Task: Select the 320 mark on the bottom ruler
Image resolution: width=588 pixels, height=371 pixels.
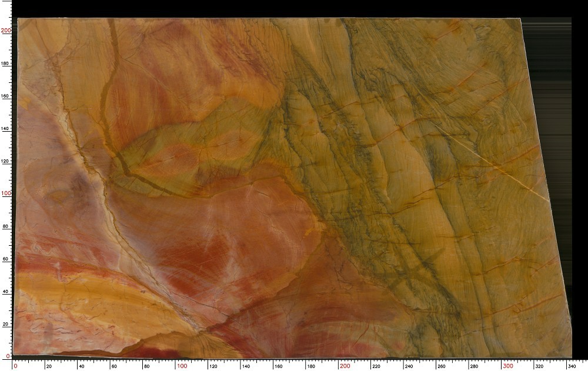Action: pos(539,366)
